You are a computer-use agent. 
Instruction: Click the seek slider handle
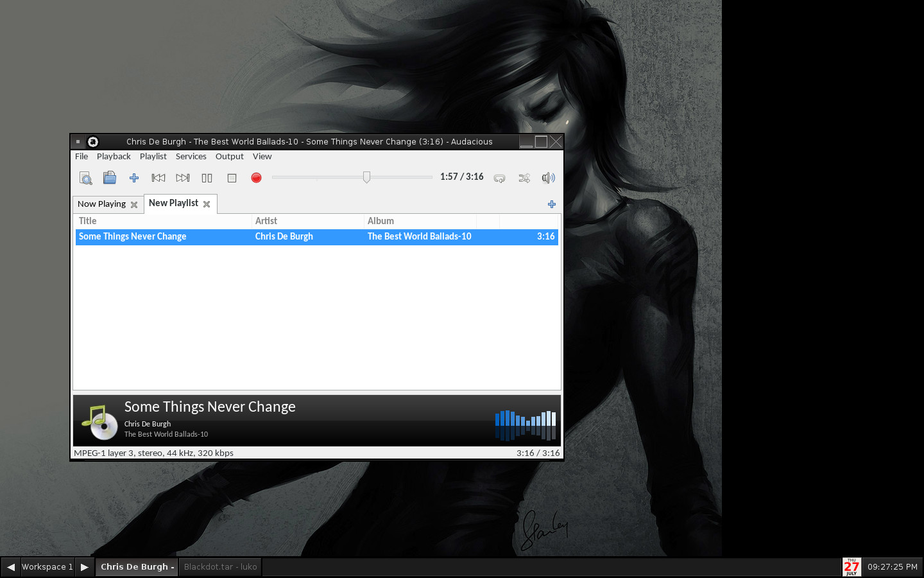coord(366,177)
